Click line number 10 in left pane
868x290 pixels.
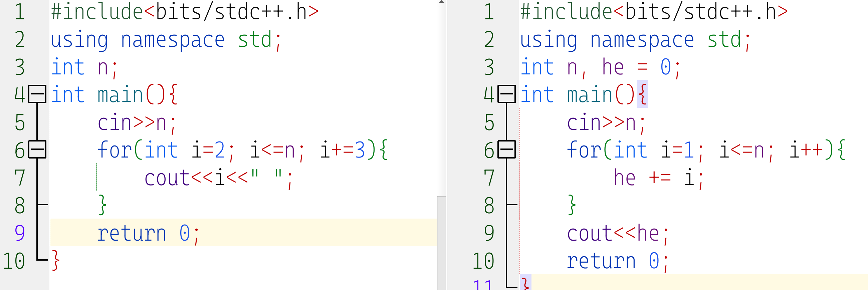pyautogui.click(x=14, y=261)
